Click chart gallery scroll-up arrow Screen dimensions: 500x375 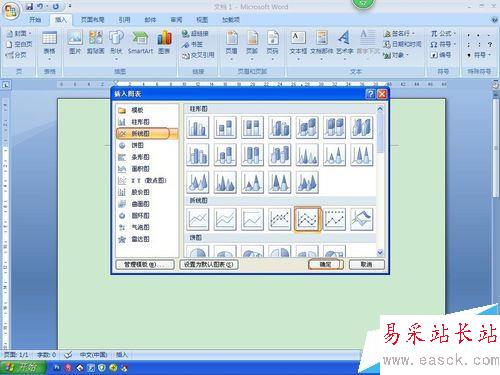point(380,109)
